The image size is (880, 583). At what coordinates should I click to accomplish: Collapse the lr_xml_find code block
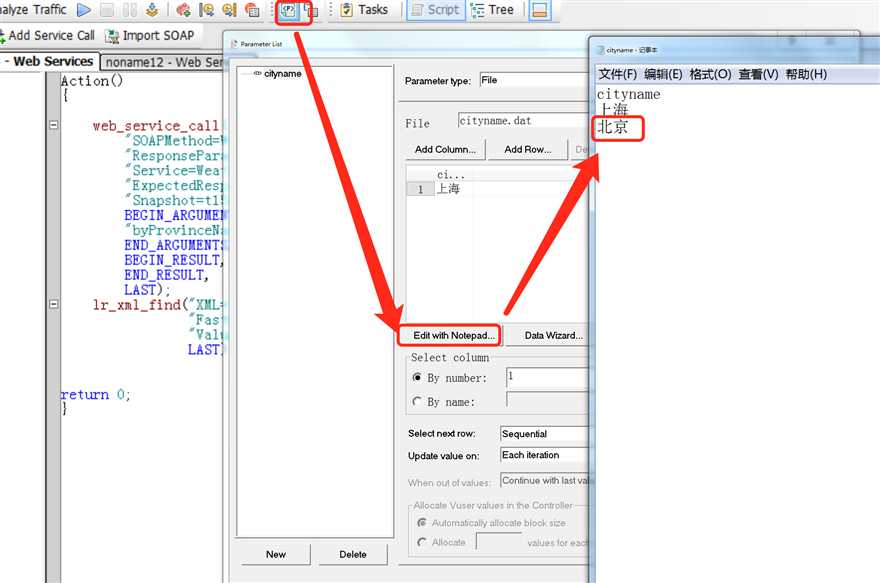point(53,304)
